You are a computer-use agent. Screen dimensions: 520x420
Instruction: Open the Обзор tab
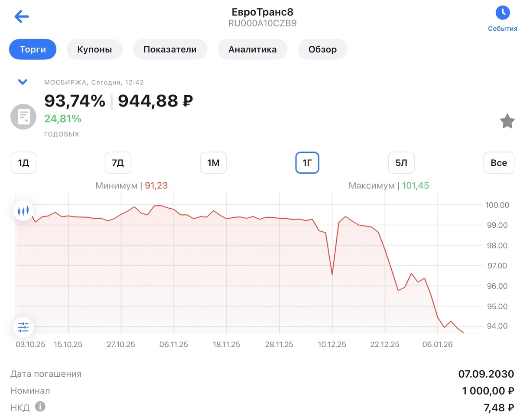click(x=322, y=49)
